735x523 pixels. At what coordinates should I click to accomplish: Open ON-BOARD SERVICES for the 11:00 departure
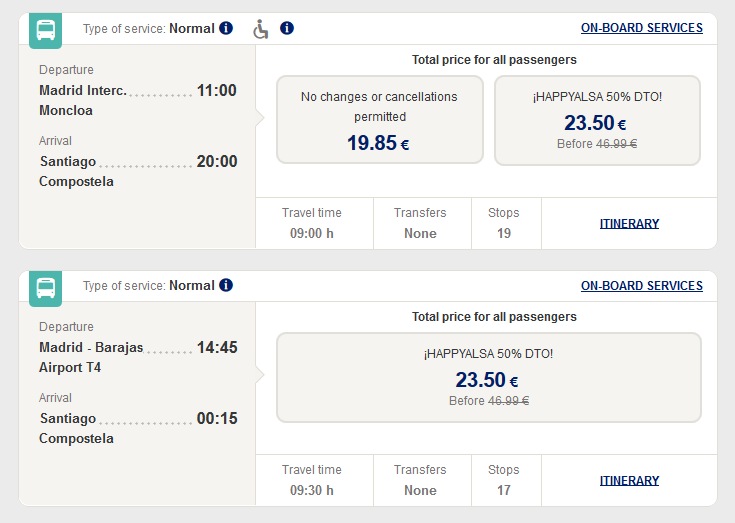pyautogui.click(x=642, y=28)
